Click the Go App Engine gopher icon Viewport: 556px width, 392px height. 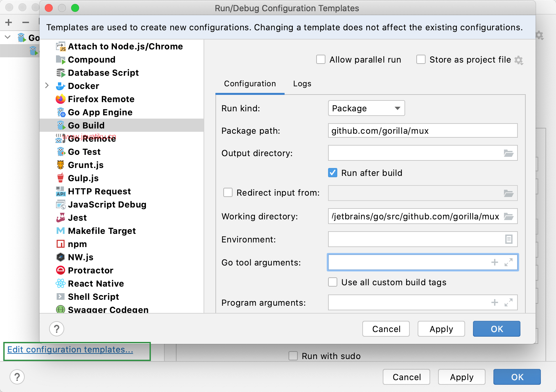pyautogui.click(x=61, y=112)
